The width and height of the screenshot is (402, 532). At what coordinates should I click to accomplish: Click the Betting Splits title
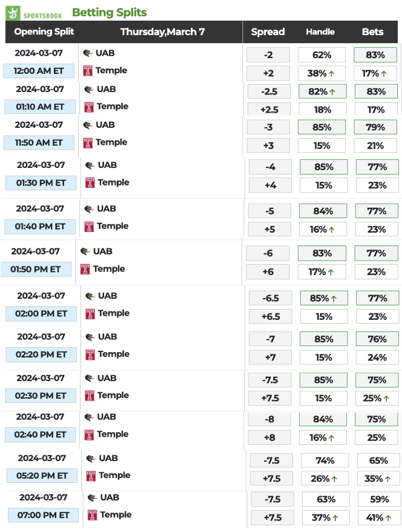[x=109, y=12]
